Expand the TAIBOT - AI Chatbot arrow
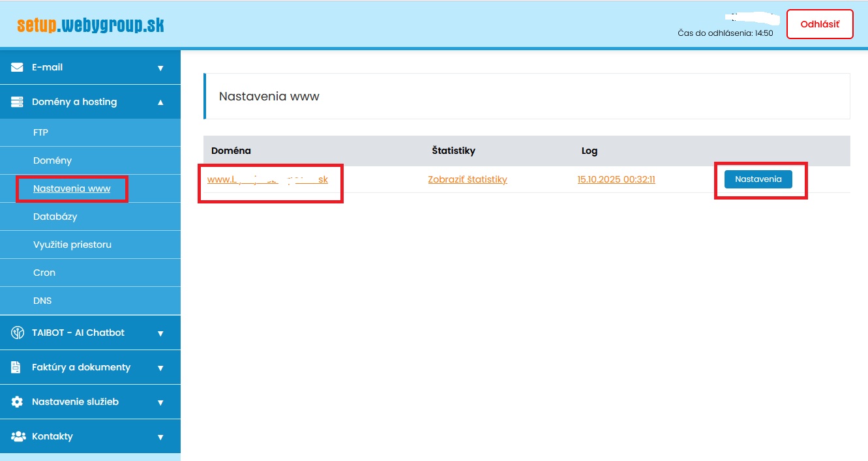Image resolution: width=868 pixels, height=461 pixels. pos(160,333)
